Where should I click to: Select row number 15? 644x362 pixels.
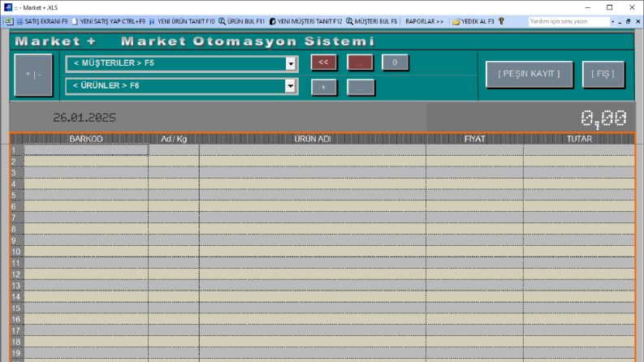[x=16, y=308]
